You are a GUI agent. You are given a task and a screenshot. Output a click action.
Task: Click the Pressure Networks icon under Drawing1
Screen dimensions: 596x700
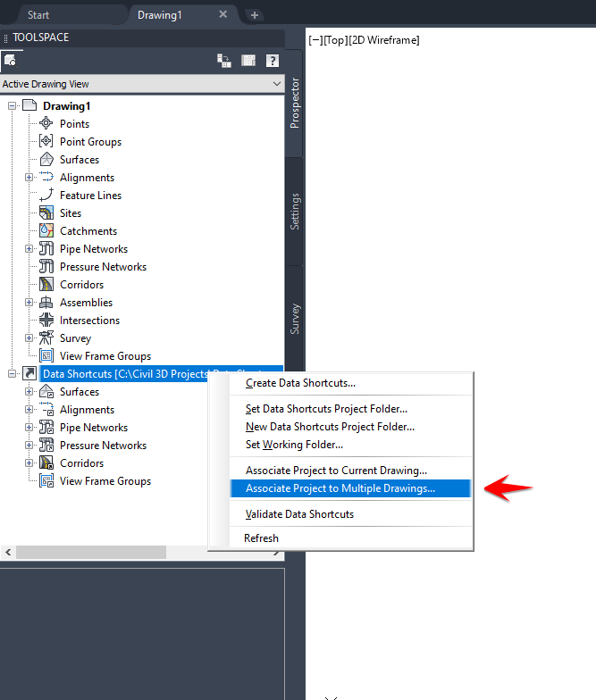point(46,266)
